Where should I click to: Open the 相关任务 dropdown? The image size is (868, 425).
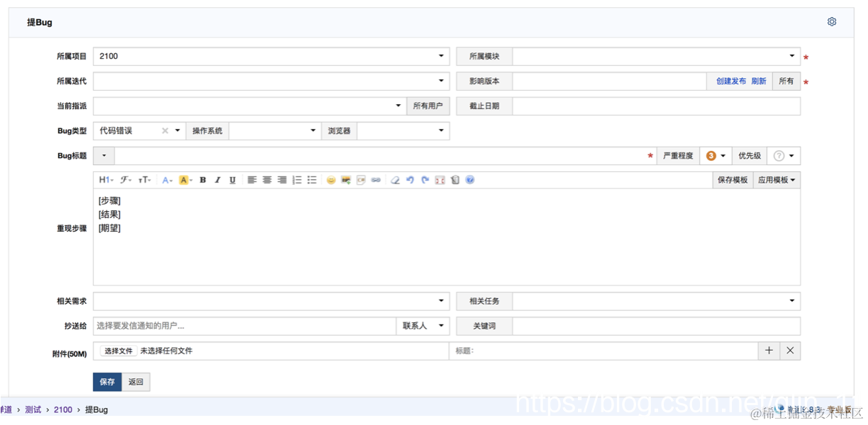(657, 301)
